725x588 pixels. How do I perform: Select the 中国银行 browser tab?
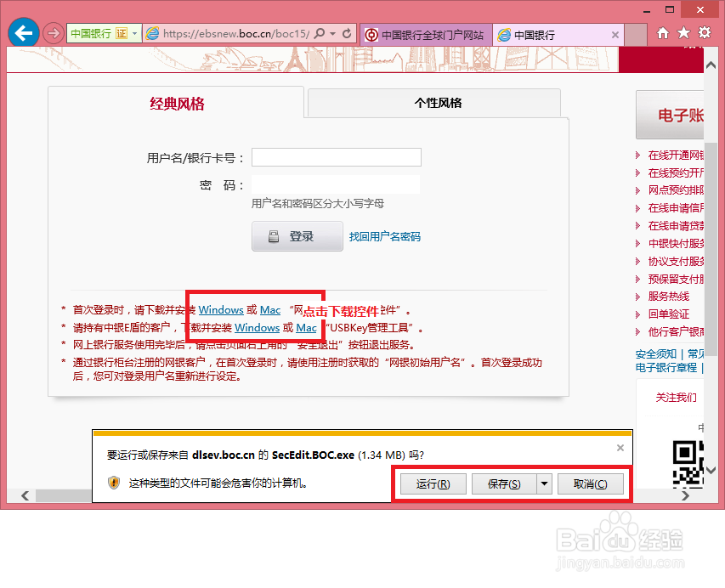(x=550, y=35)
